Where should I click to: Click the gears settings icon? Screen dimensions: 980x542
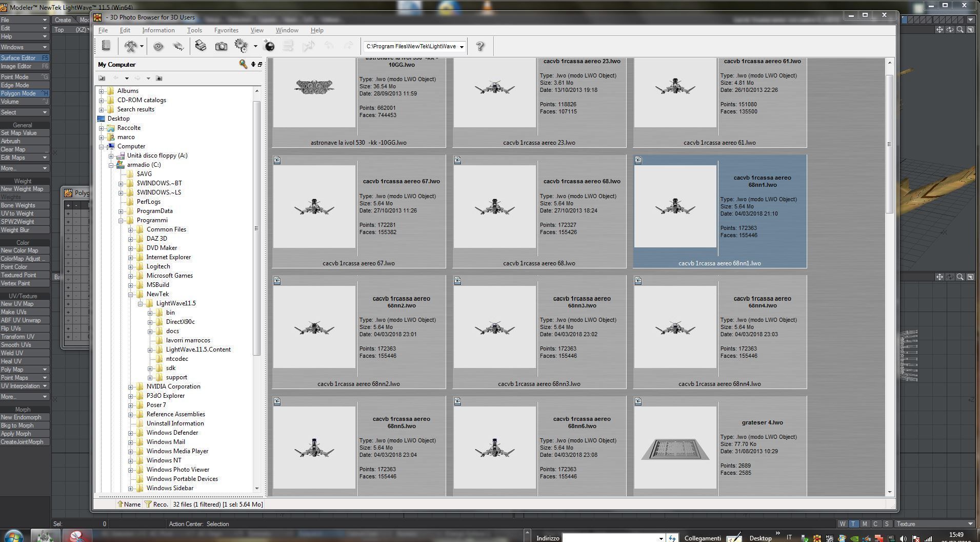tap(241, 46)
